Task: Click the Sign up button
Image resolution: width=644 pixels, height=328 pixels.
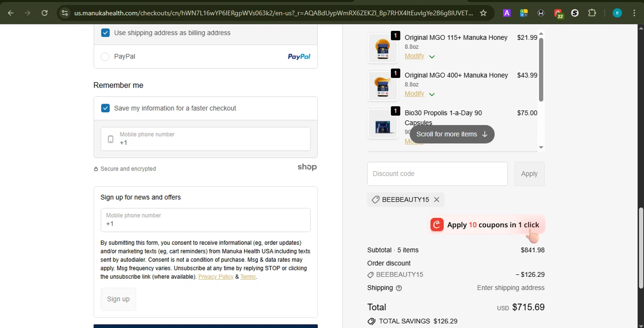Action: coord(118,299)
